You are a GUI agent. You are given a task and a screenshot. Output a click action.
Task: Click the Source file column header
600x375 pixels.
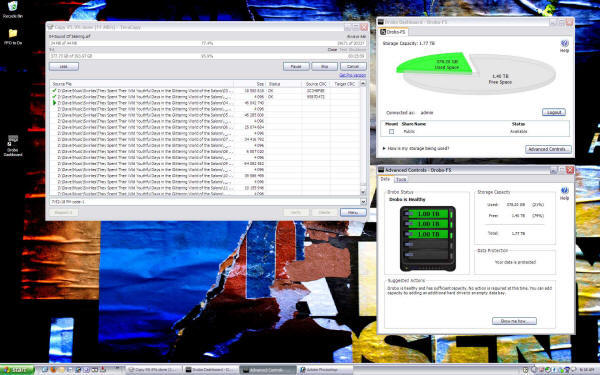(x=142, y=84)
